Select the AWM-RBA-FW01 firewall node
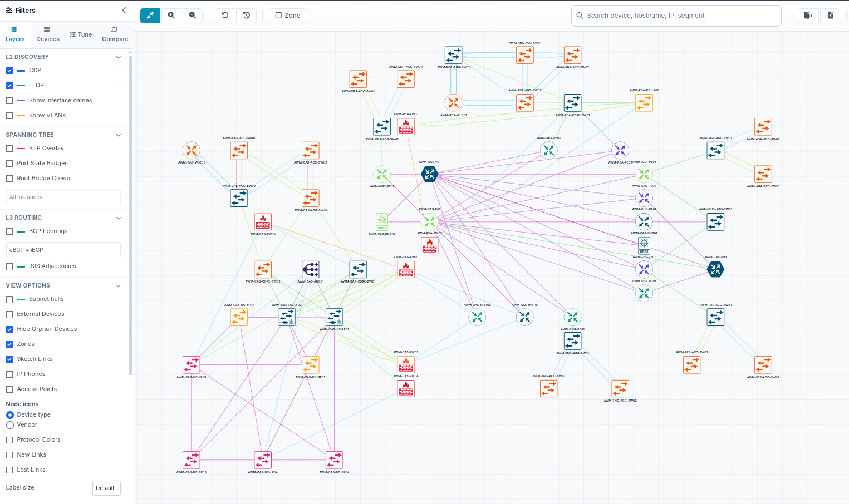849x504 pixels. point(406,127)
